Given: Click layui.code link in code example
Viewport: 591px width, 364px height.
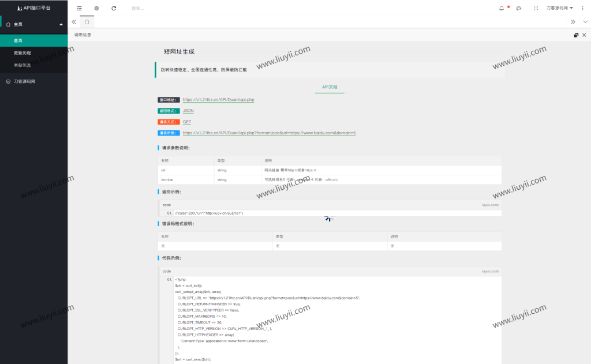Looking at the screenshot, I should pyautogui.click(x=490, y=271).
